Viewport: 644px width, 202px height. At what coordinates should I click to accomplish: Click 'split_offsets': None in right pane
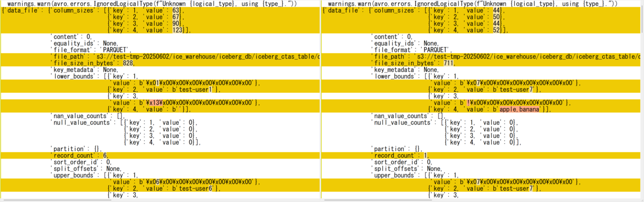tap(406, 168)
